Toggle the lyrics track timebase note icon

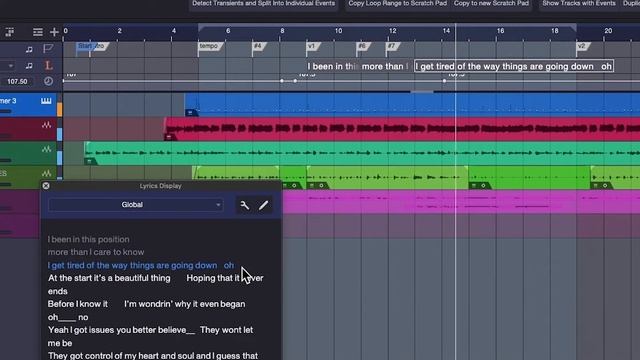[x=29, y=65]
